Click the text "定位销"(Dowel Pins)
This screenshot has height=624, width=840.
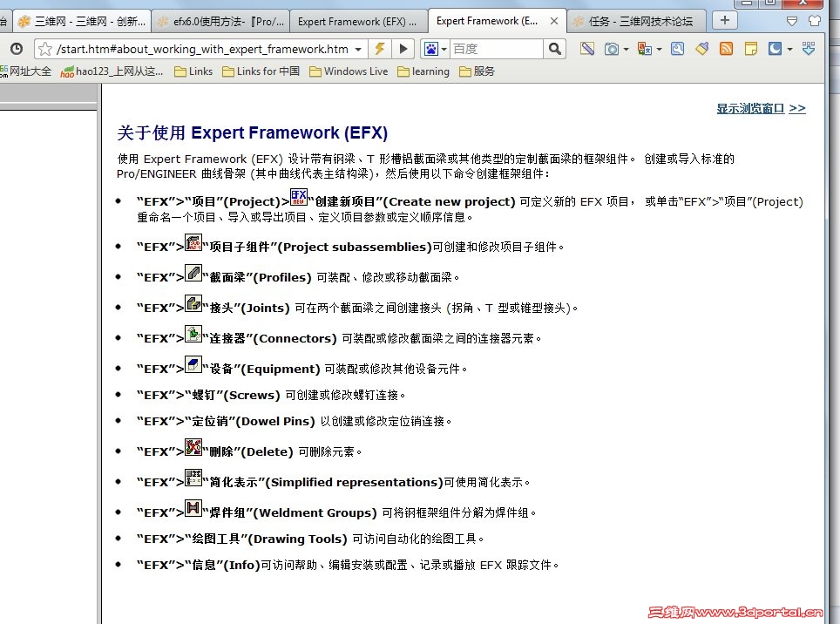click(250, 422)
